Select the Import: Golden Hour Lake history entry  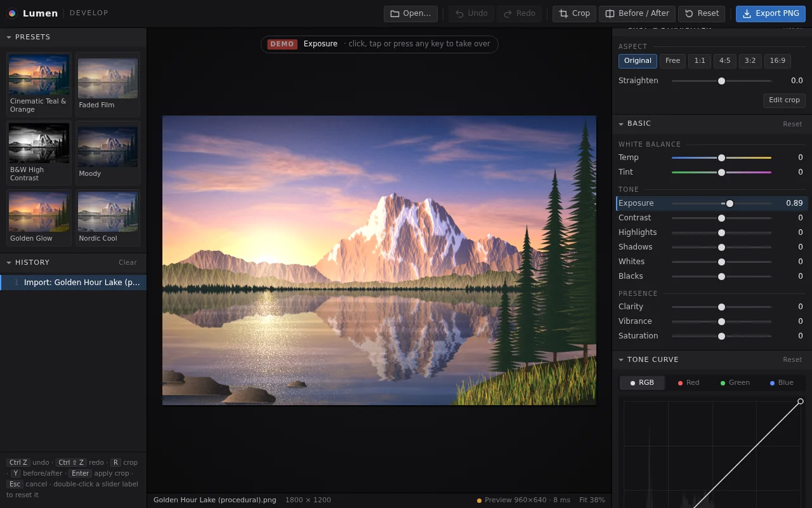tap(74, 283)
